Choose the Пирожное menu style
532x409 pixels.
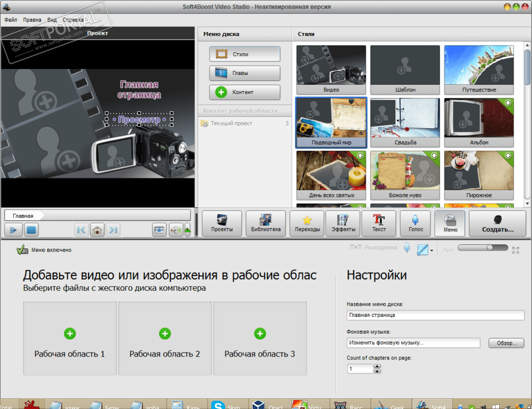click(479, 175)
